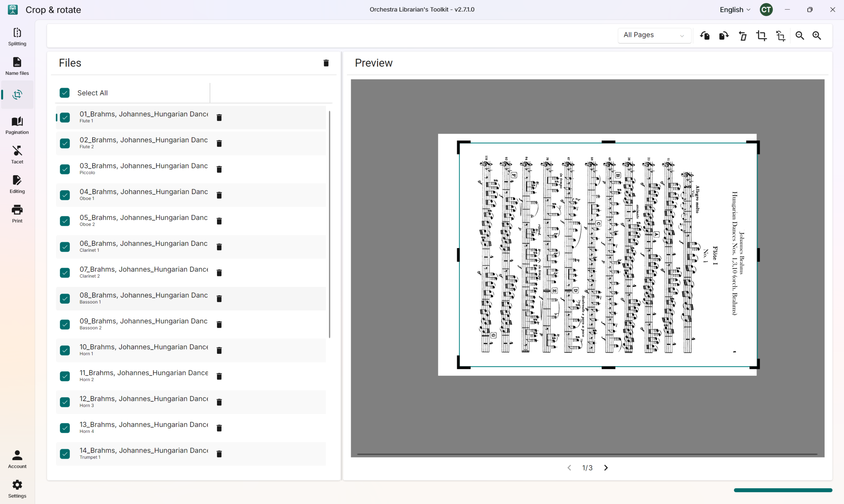
Task: Select the 04_Brahms Oboe 1 file row
Action: tap(191, 195)
